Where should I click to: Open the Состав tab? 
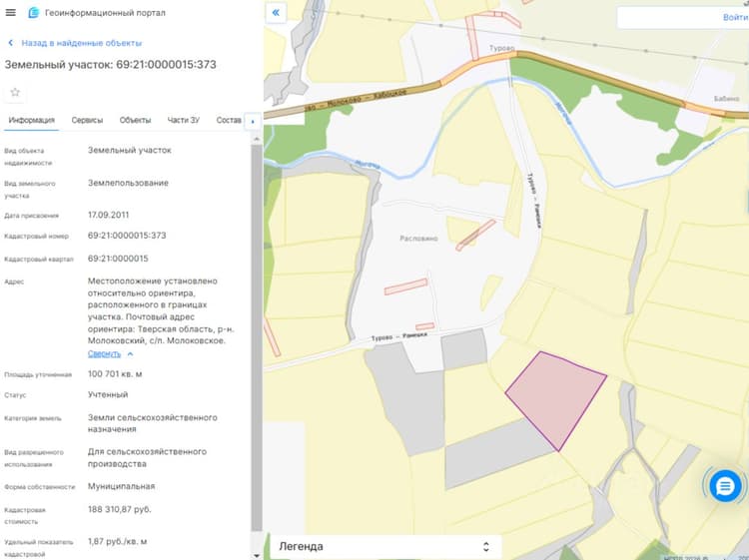pos(229,120)
